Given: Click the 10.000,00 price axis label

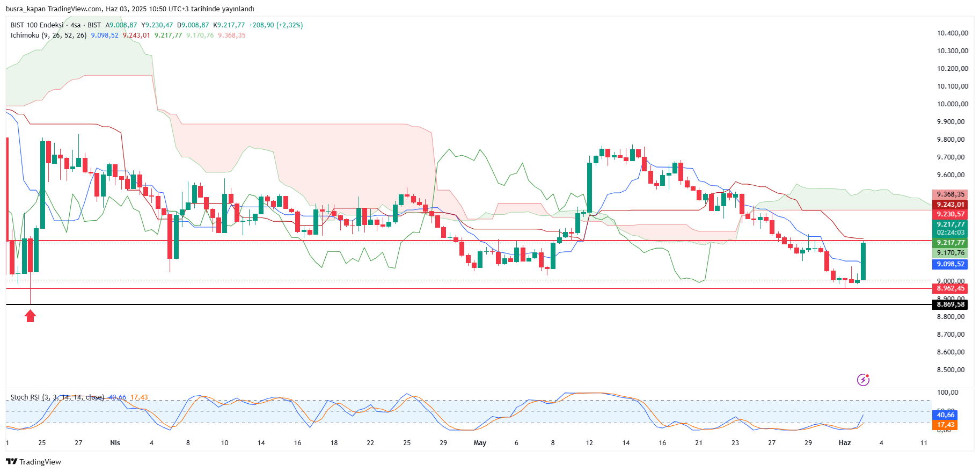Looking at the screenshot, I should pos(953,104).
